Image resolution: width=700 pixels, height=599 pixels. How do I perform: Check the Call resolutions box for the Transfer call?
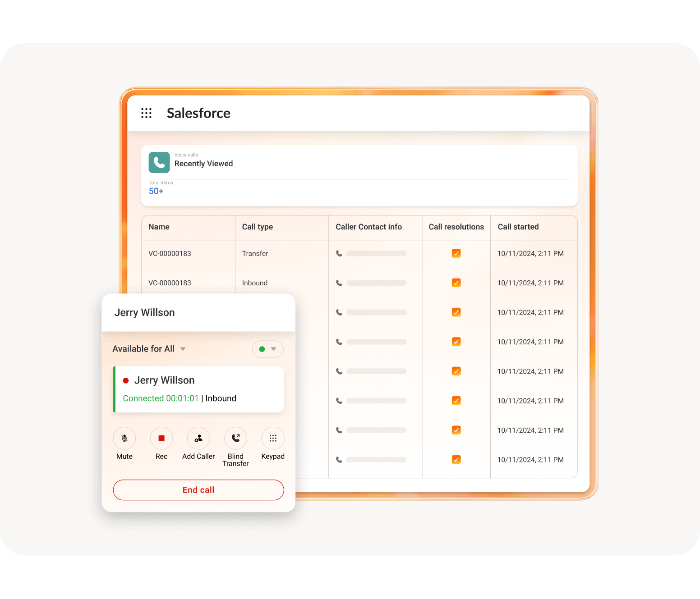pyautogui.click(x=456, y=253)
